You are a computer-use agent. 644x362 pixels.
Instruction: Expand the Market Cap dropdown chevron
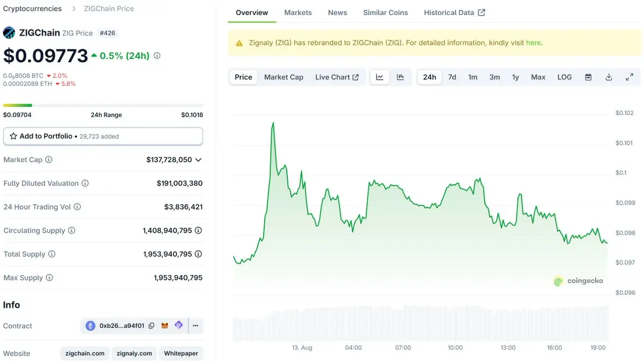click(198, 160)
